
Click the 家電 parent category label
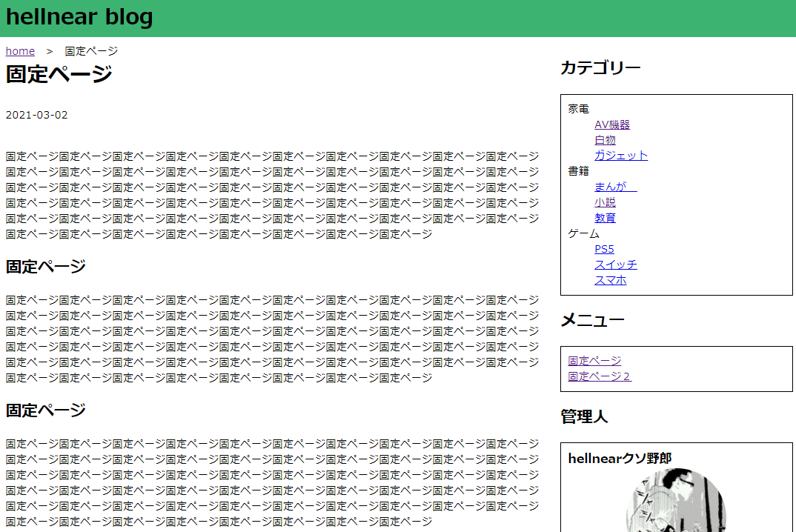tap(578, 109)
